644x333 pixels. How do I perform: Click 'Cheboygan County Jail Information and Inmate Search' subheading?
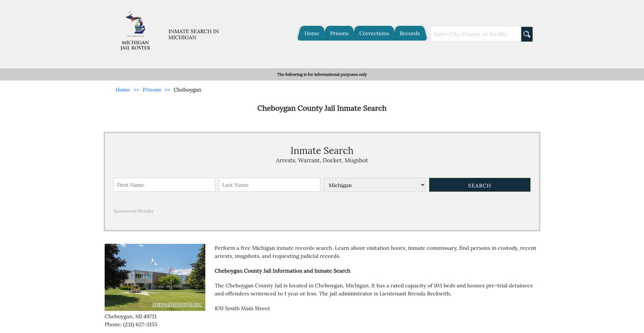(282, 271)
